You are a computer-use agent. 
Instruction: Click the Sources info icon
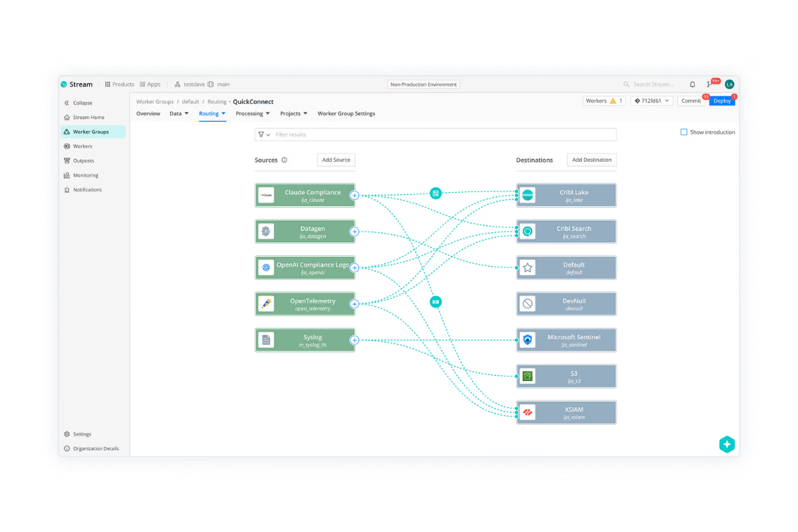coord(285,160)
